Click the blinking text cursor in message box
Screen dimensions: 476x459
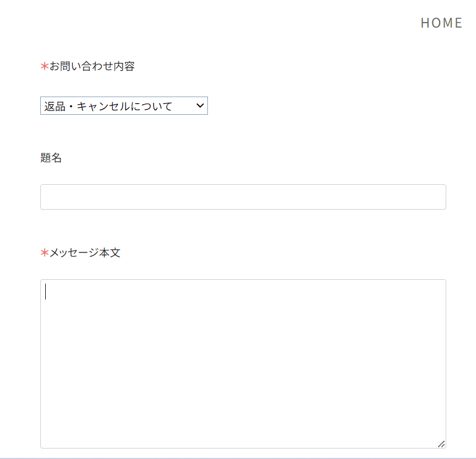click(x=46, y=291)
